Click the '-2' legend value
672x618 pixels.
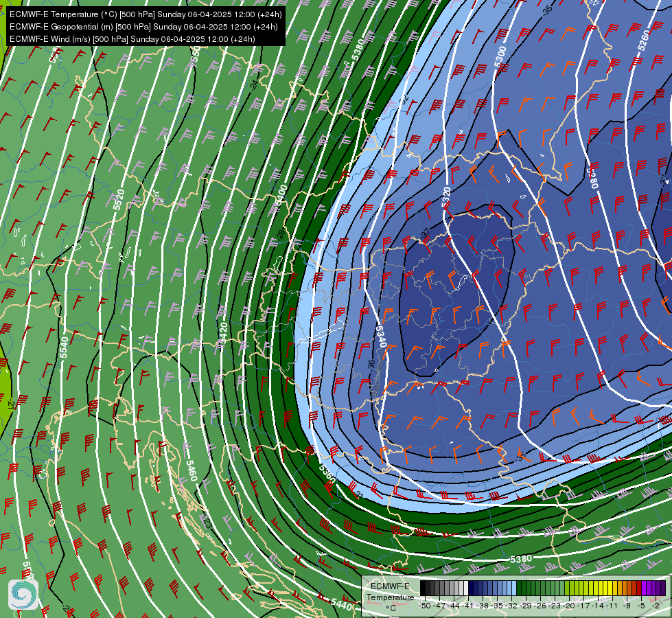(x=656, y=606)
